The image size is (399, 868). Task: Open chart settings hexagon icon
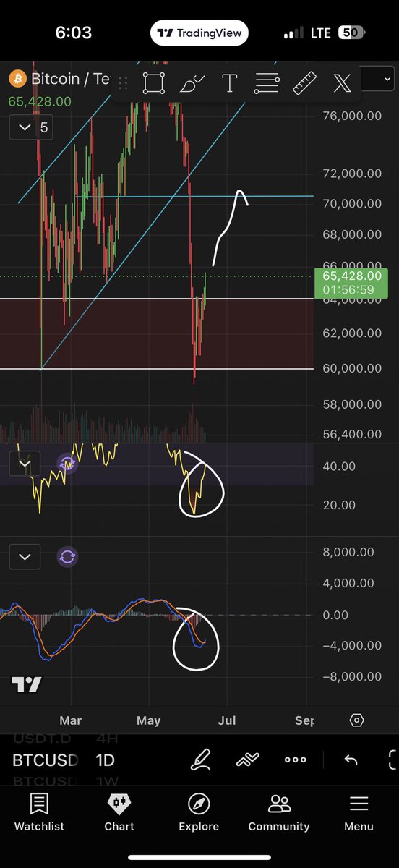click(356, 720)
